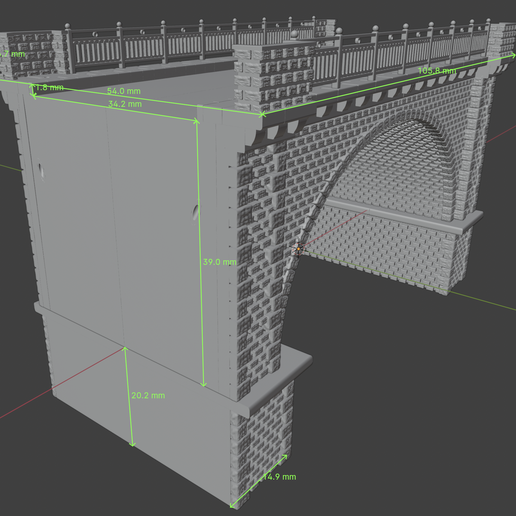Click the 1.8 mm measurement label

(x=49, y=87)
